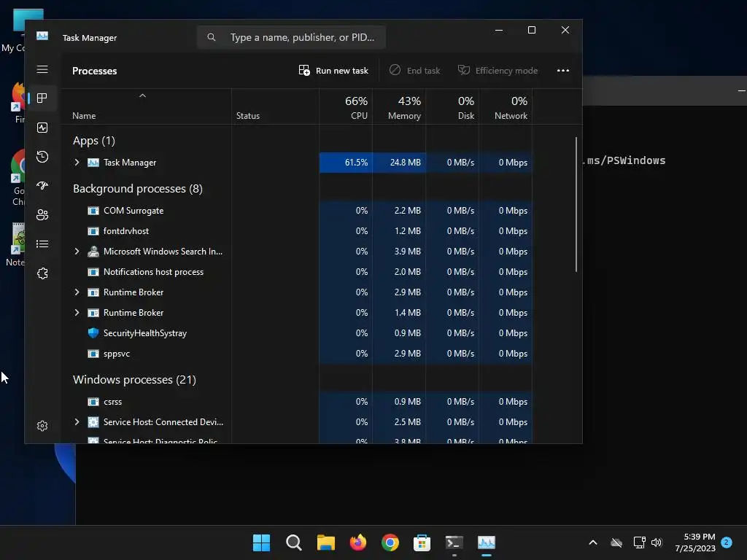
Task: Click the Background processes (8) heading
Action: [x=138, y=189]
